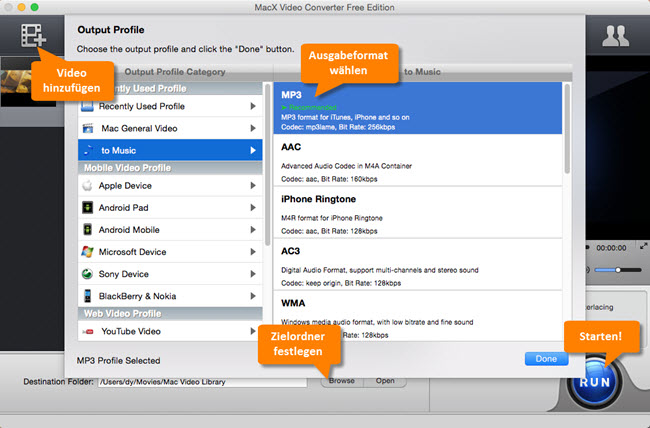Screen dimensions: 650x428
Task: Expand Recently Used Profile arrow
Action: (x=253, y=106)
